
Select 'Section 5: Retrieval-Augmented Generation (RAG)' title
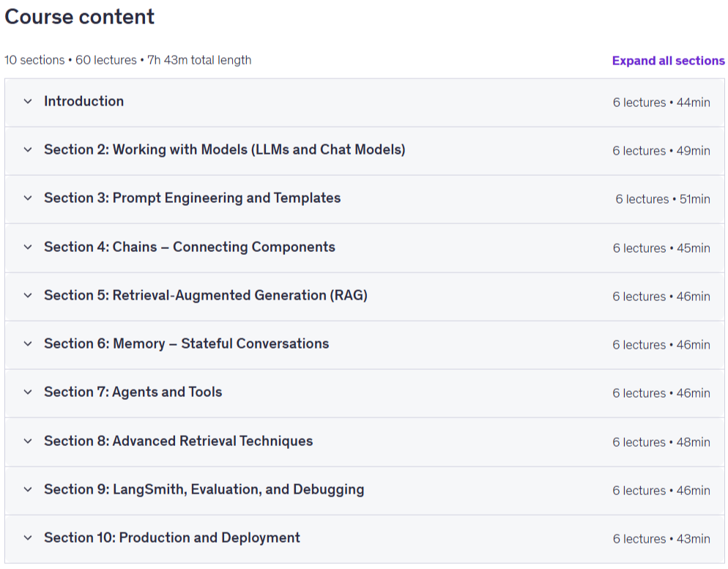tap(206, 295)
